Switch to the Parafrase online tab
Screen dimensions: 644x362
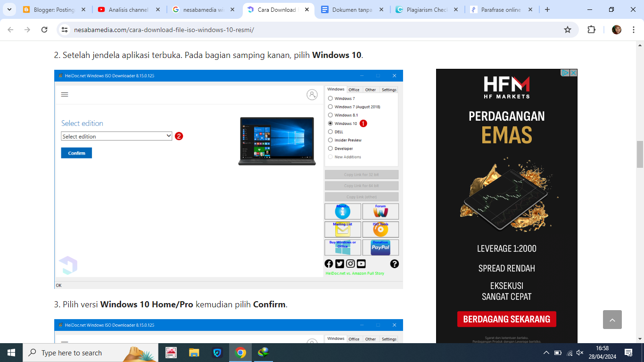pyautogui.click(x=501, y=9)
